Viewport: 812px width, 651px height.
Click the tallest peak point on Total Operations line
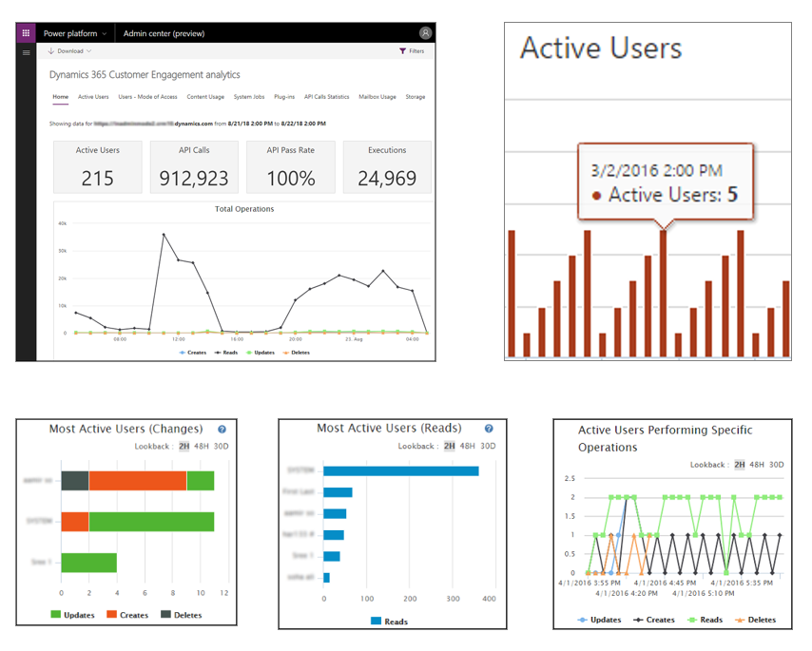point(164,235)
